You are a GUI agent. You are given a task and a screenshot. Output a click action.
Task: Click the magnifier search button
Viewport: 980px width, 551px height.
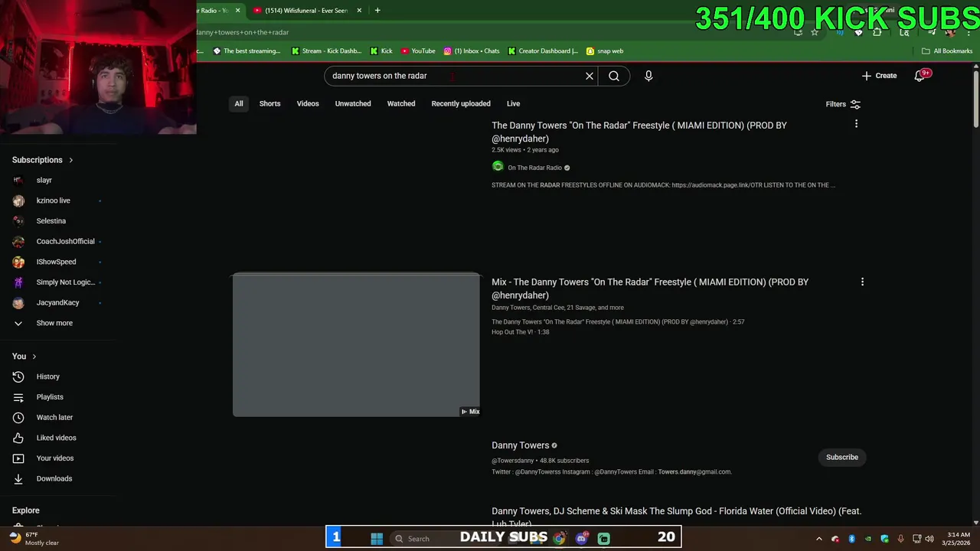point(614,76)
